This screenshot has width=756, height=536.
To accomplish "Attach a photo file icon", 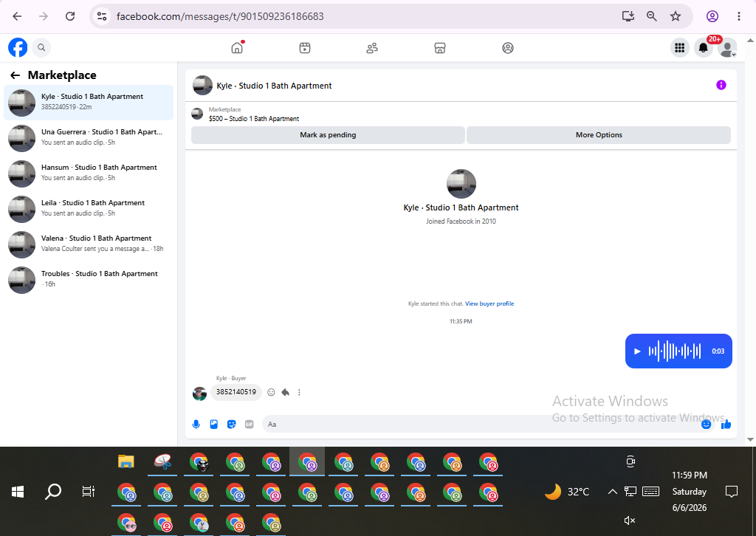I will [x=214, y=425].
